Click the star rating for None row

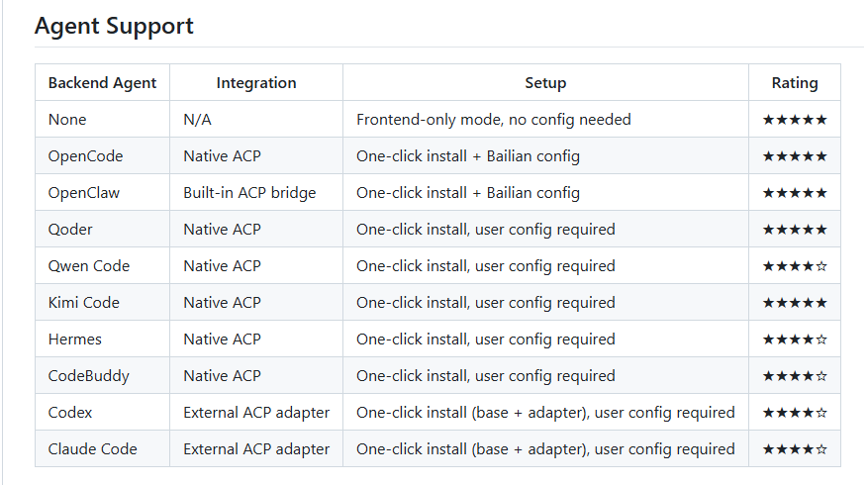click(795, 120)
